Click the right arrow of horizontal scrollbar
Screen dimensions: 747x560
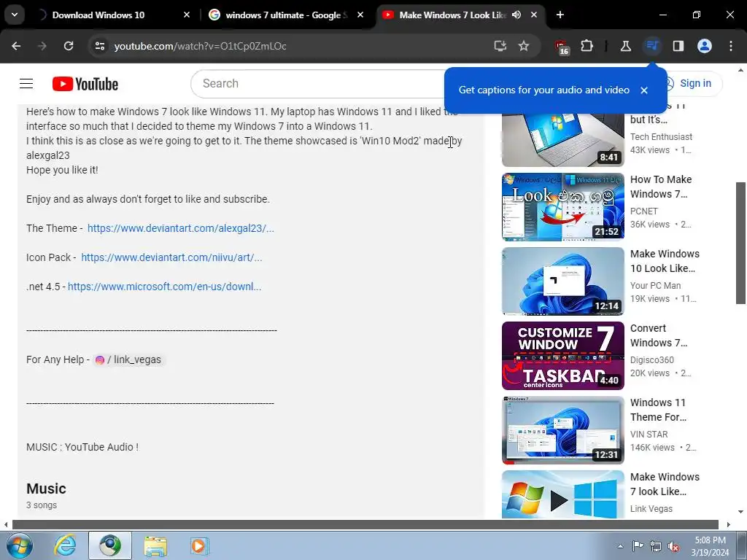[x=728, y=524]
